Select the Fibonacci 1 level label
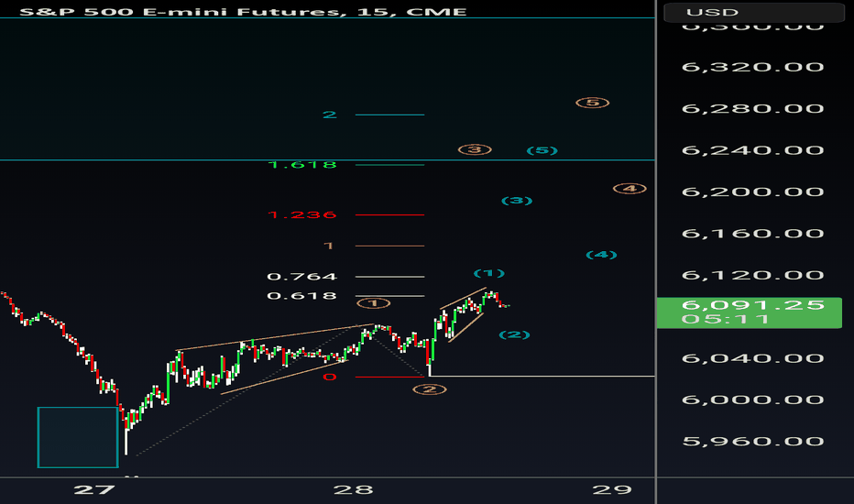The image size is (854, 504). [328, 246]
